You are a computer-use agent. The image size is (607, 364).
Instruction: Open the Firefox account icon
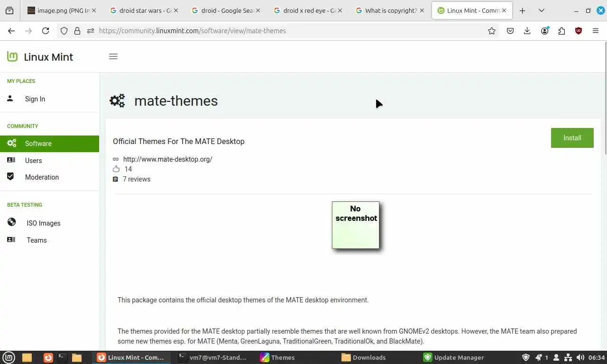point(545,31)
